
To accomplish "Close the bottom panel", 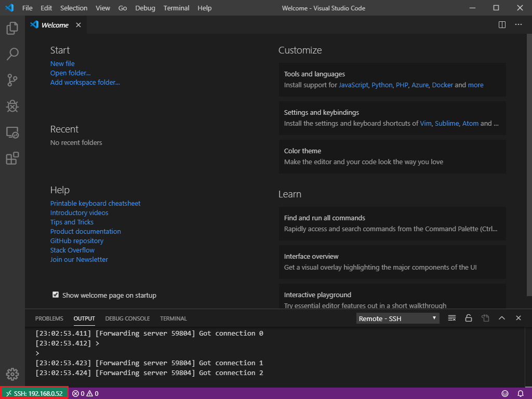I will click(x=518, y=318).
